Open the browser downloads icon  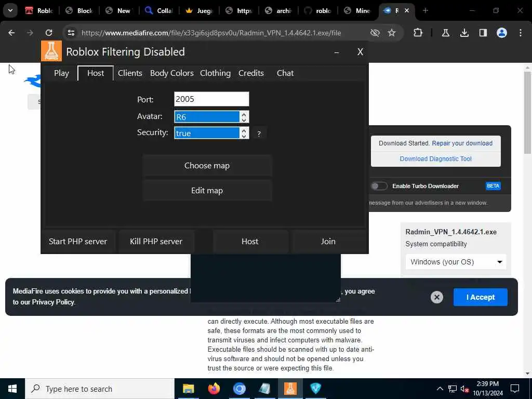point(464,33)
